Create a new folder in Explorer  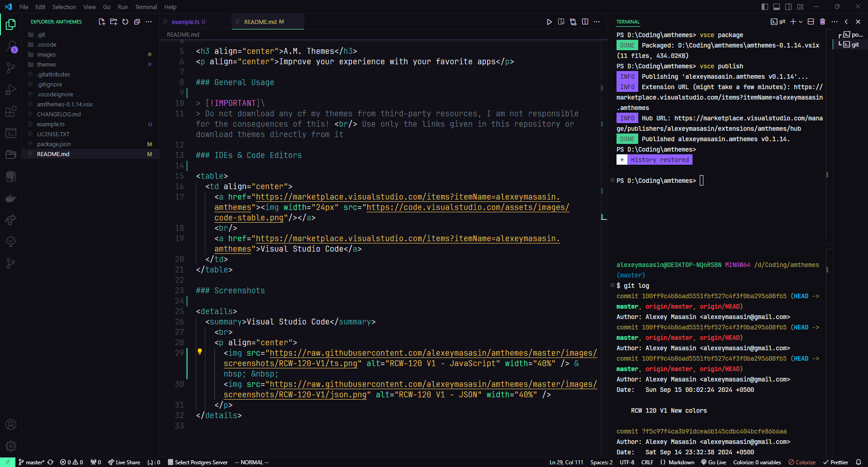tap(114, 22)
